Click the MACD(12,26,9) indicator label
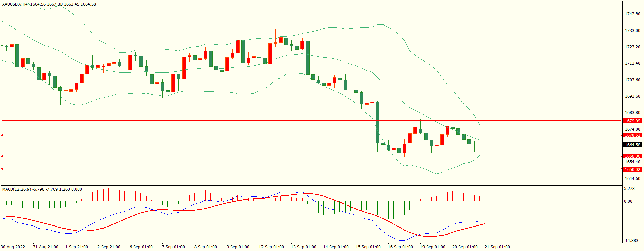The height and width of the screenshot is (251, 644). pyautogui.click(x=16, y=189)
